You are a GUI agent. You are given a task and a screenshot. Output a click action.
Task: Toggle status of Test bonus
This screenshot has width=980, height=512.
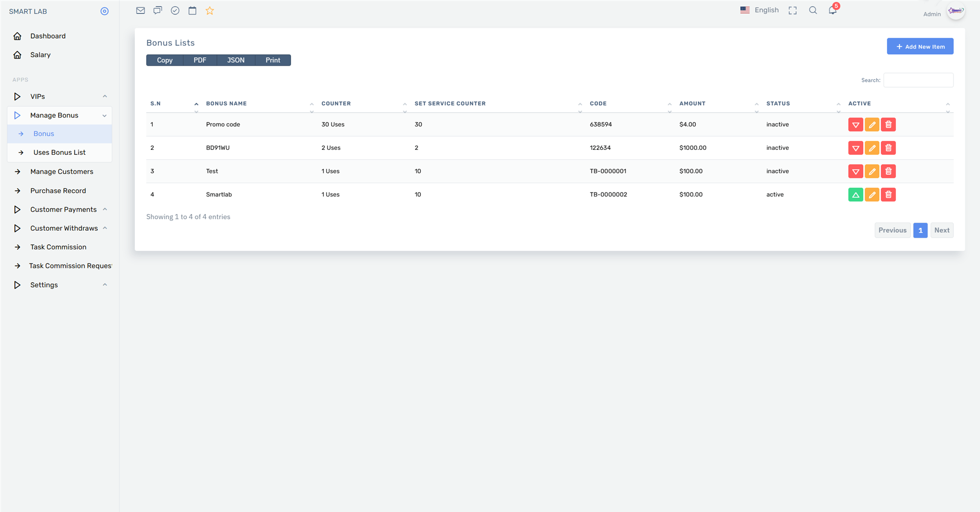tap(856, 171)
